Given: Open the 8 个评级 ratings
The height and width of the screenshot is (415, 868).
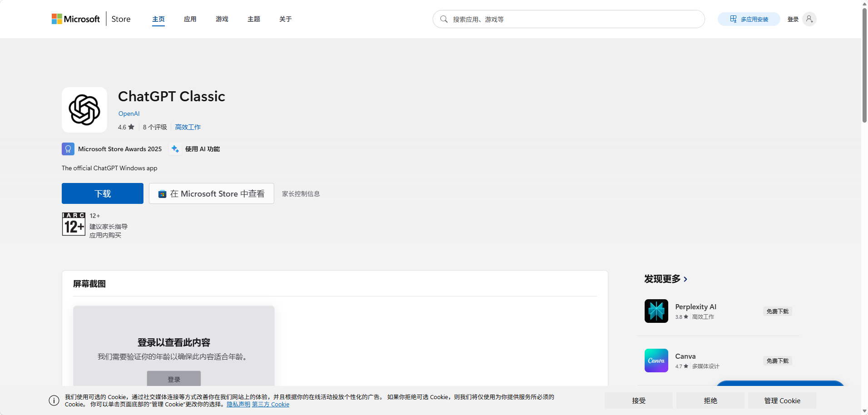Looking at the screenshot, I should pos(155,127).
